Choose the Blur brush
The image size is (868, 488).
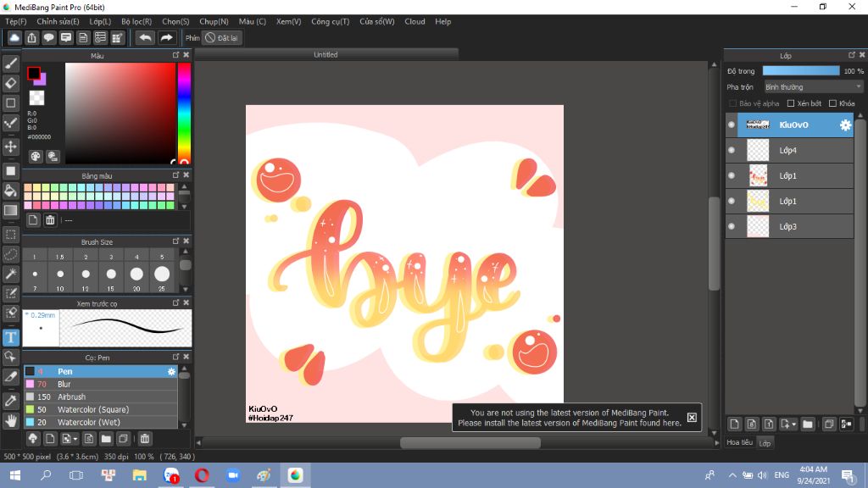[100, 384]
